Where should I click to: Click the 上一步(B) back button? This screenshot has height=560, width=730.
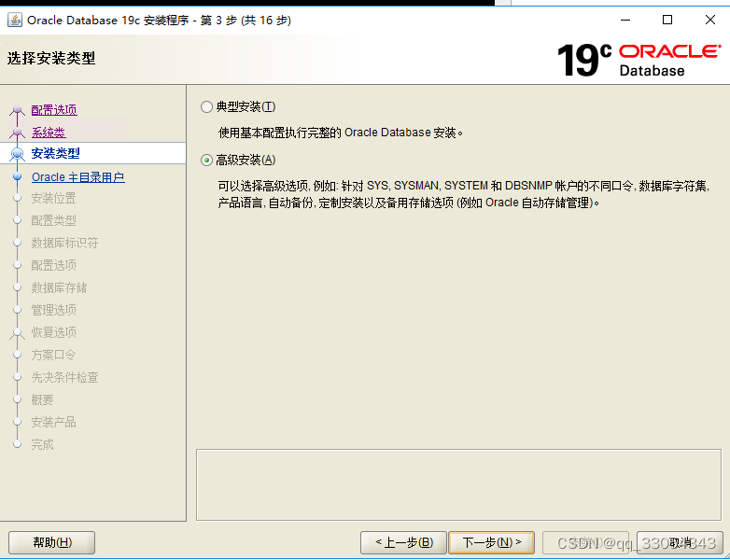tap(403, 542)
